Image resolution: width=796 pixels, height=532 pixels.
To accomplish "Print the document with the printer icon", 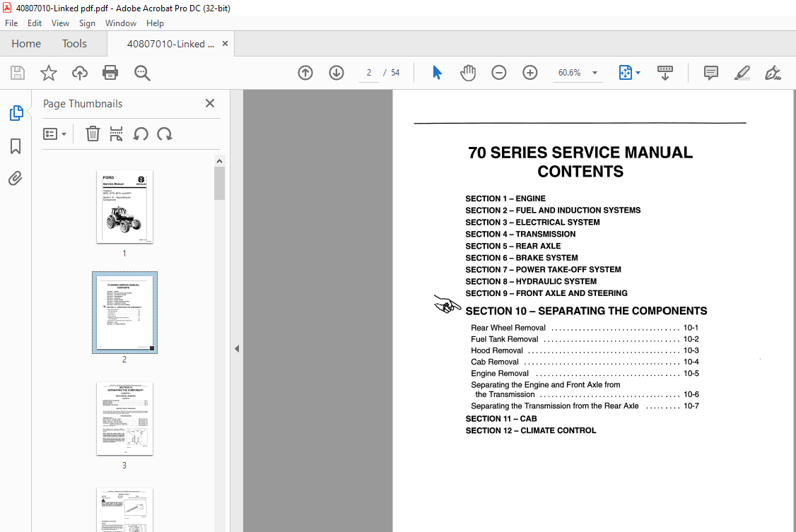I will click(x=110, y=73).
